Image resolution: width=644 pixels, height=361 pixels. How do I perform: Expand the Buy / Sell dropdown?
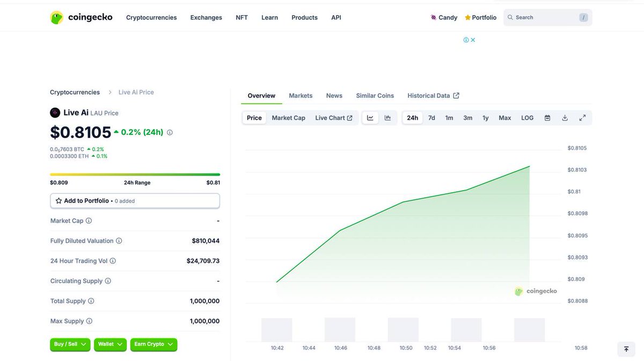(70, 344)
